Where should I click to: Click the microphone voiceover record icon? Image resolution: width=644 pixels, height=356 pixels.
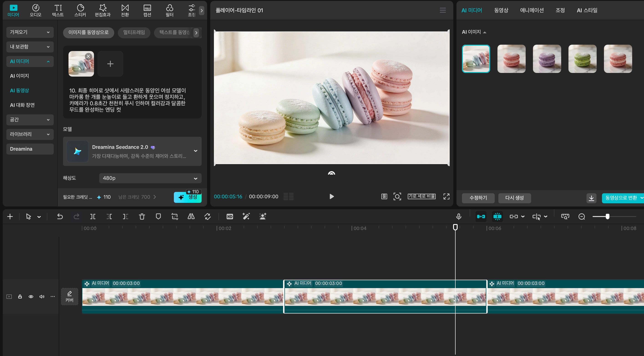459,217
